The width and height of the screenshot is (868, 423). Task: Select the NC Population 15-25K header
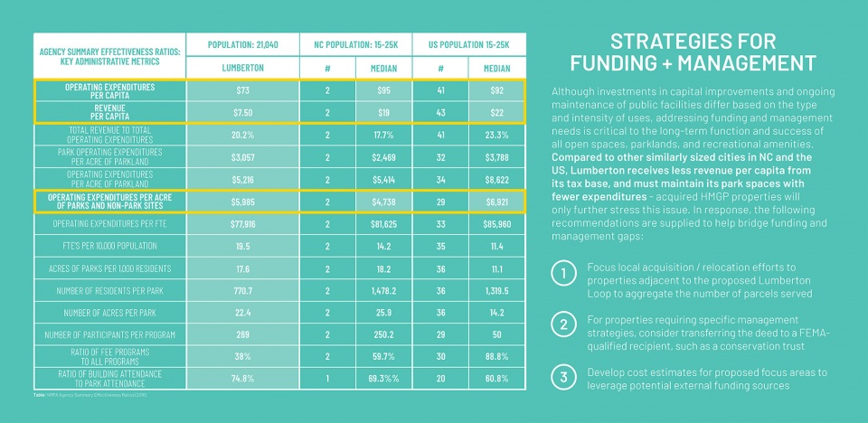355,45
